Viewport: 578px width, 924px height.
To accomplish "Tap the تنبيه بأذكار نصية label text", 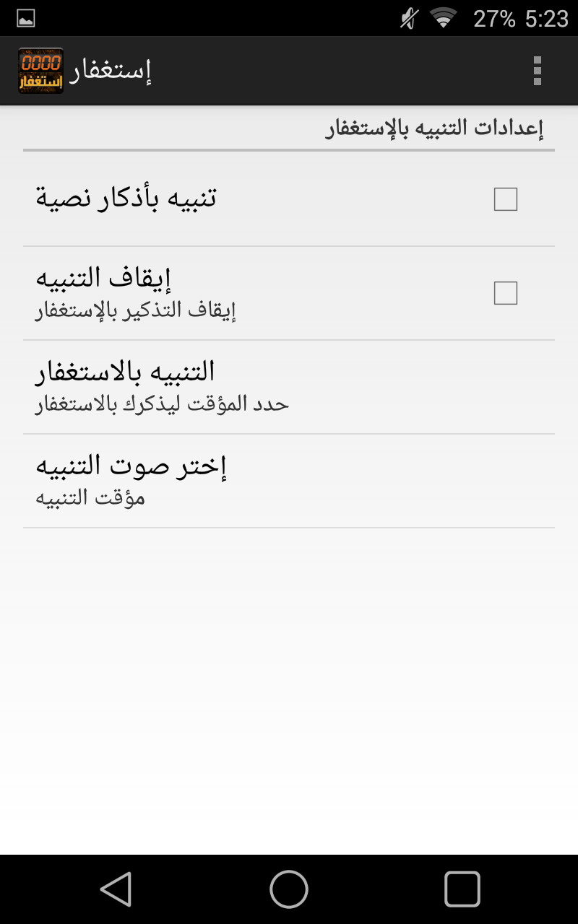I will [126, 198].
